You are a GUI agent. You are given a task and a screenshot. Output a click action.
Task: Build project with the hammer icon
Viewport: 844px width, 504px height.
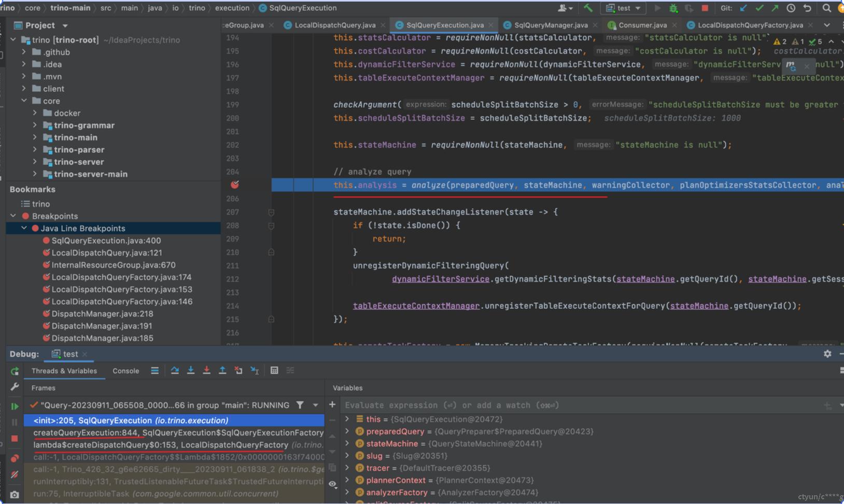pyautogui.click(x=588, y=8)
